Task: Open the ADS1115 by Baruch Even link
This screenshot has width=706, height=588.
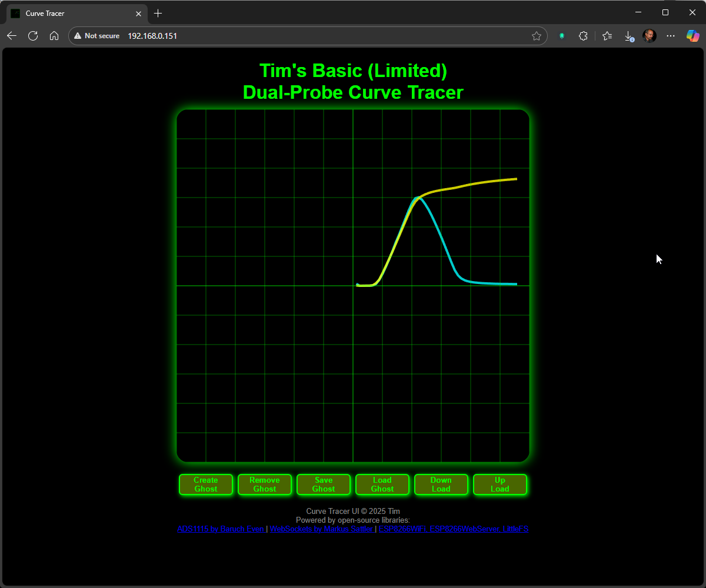Action: click(x=221, y=529)
